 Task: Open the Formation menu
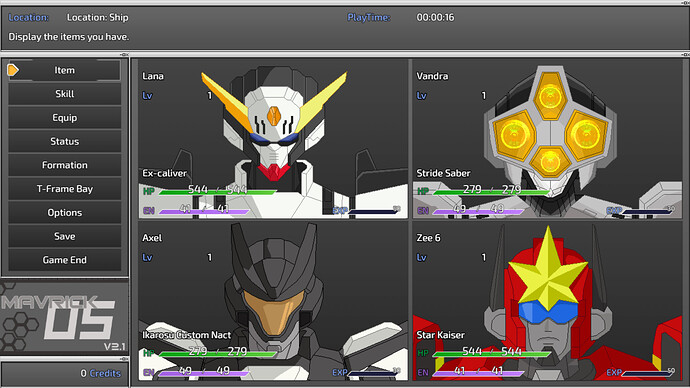coord(64,165)
